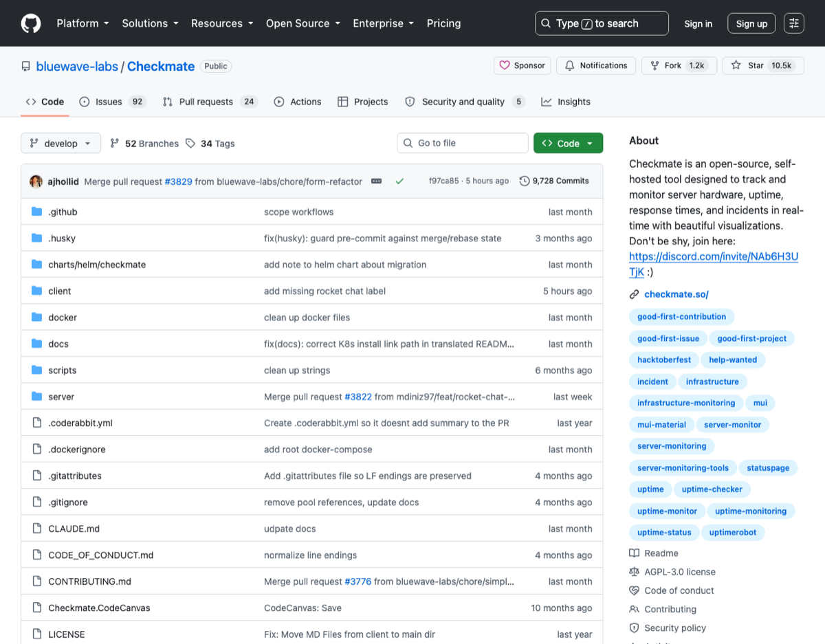This screenshot has width=825, height=644.
Task: Switch to Security and quality tab
Action: pos(465,102)
